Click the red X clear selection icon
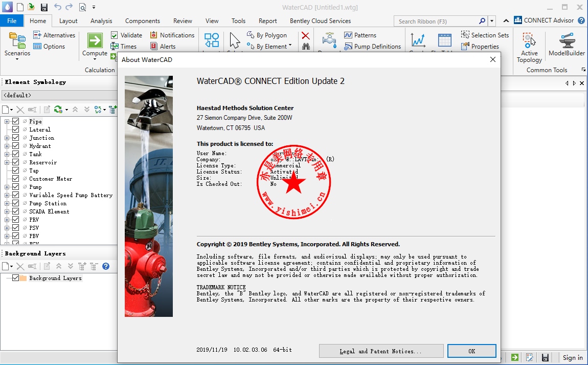Viewport: 588px width, 365px height. [x=306, y=35]
